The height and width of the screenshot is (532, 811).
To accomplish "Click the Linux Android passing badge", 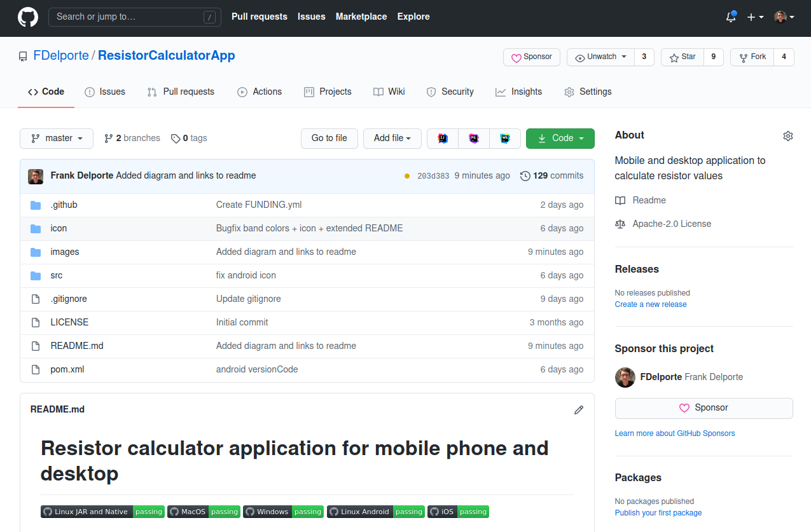I will coord(376,512).
